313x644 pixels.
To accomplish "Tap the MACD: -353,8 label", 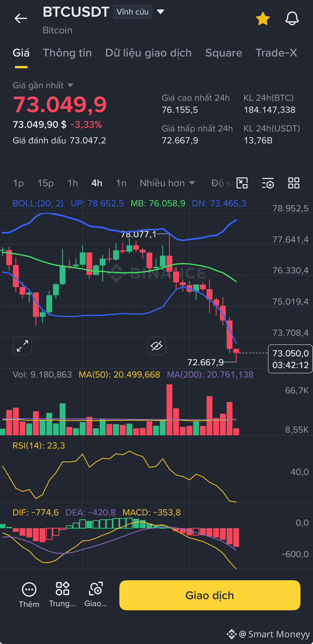I will coord(152,513).
